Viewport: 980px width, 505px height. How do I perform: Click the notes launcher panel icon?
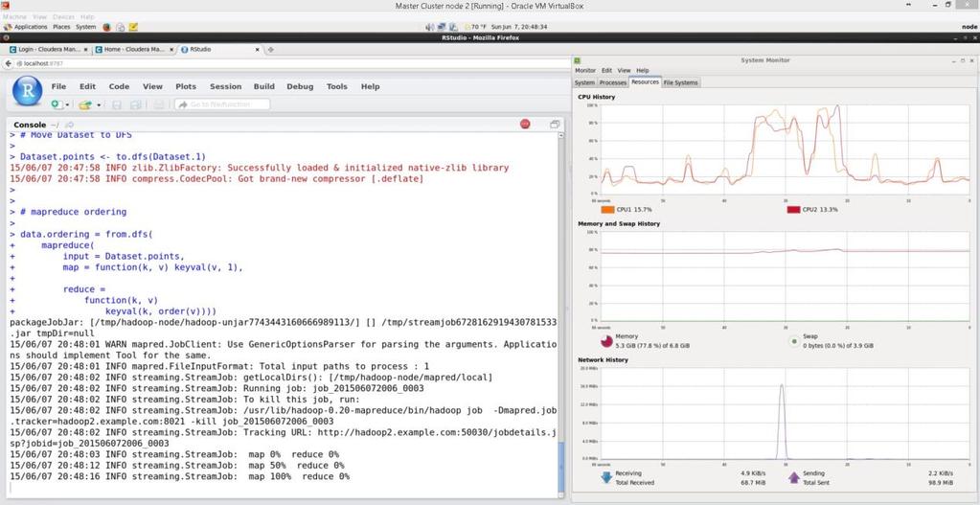(133, 27)
